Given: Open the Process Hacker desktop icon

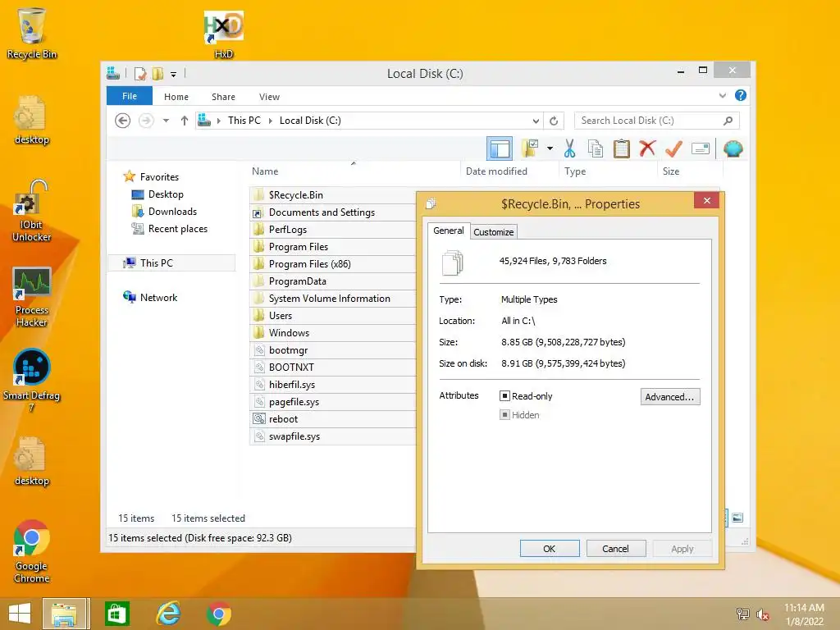Looking at the screenshot, I should pyautogui.click(x=32, y=297).
